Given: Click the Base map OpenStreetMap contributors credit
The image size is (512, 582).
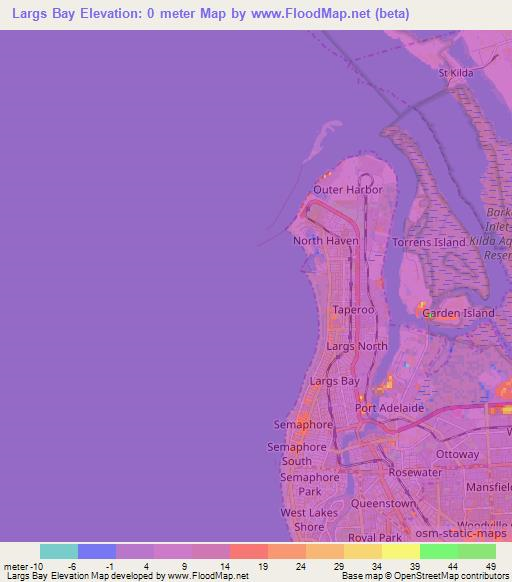Looking at the screenshot, I should tap(425, 576).
